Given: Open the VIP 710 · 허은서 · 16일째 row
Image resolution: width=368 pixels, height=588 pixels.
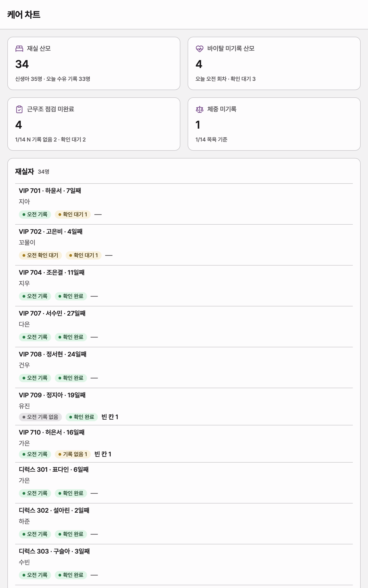Looking at the screenshot, I should pos(184,444).
